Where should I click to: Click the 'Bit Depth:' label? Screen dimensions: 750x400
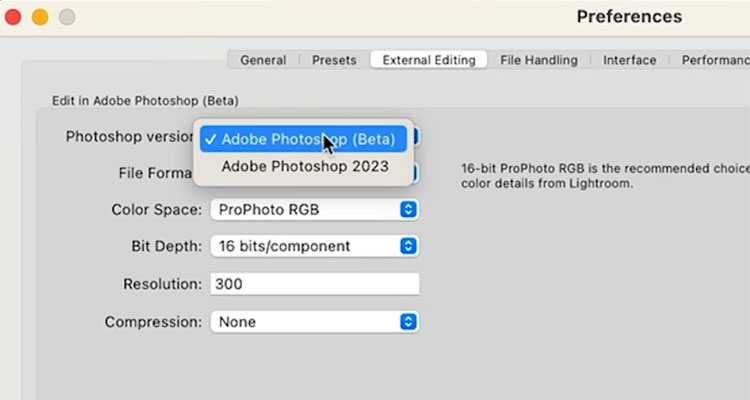click(166, 246)
